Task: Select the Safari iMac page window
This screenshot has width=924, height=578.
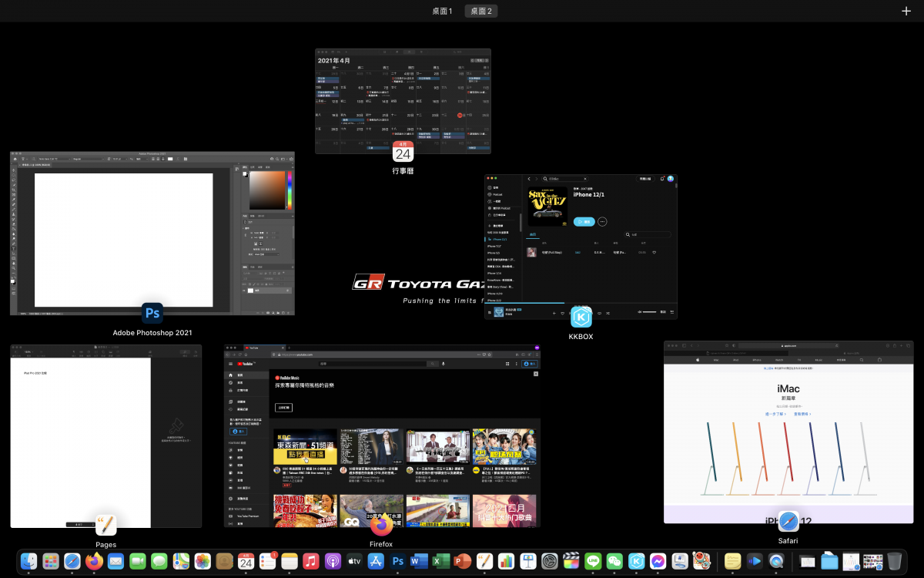Action: (788, 432)
